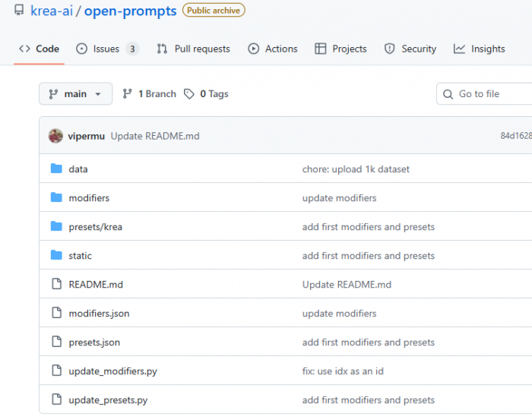Open the update_modifiers.py file
Image resolution: width=532 pixels, height=416 pixels.
coord(113,371)
